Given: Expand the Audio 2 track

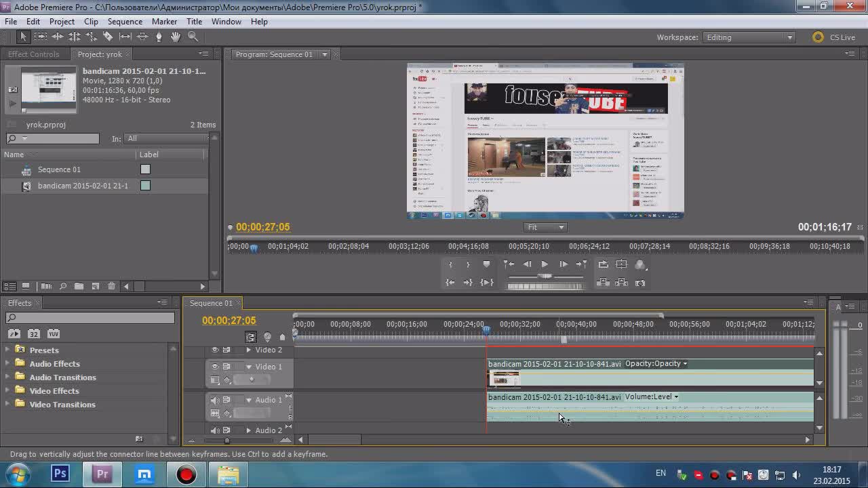Looking at the screenshot, I should pos(249,430).
